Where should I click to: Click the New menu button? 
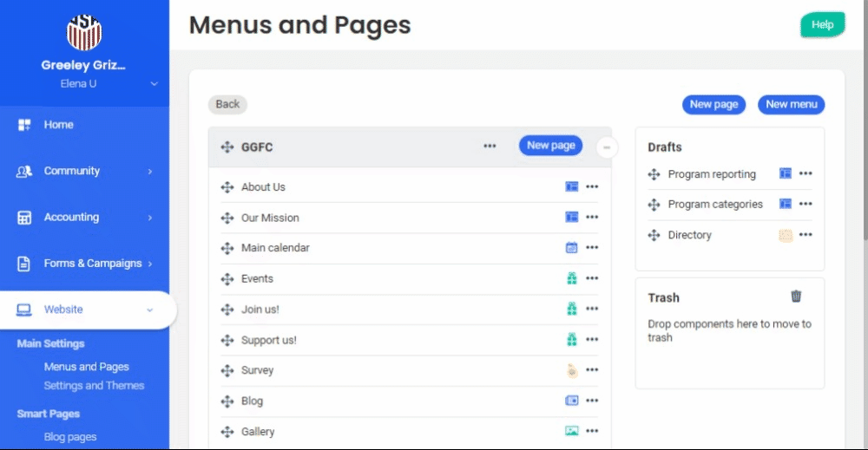[791, 104]
